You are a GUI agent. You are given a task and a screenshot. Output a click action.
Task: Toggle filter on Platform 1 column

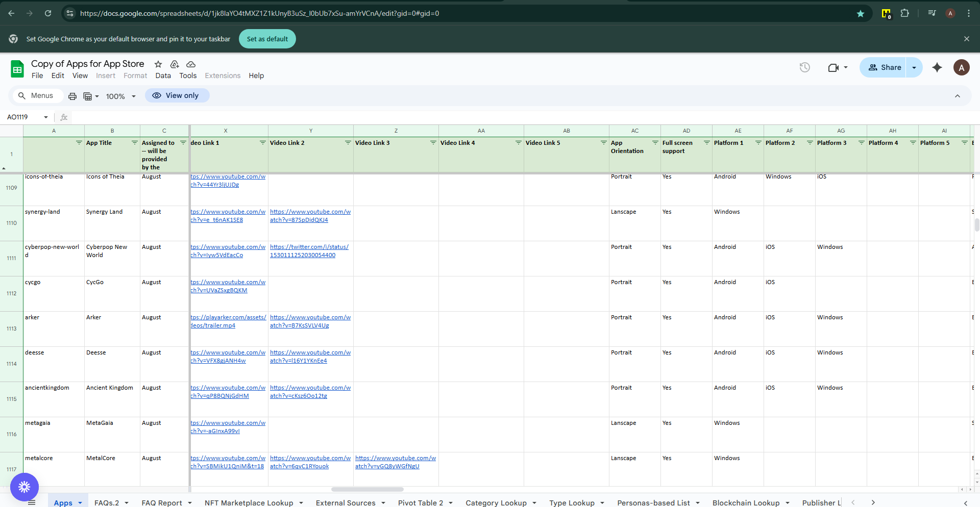click(758, 143)
